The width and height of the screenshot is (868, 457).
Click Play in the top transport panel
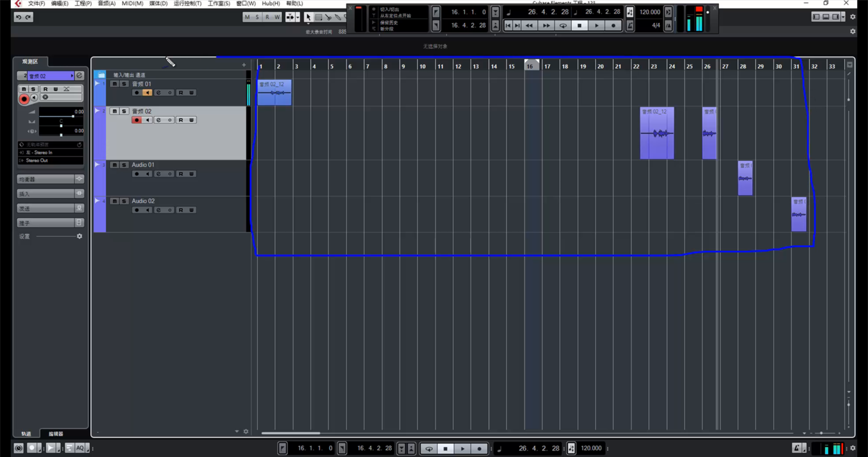pyautogui.click(x=597, y=25)
